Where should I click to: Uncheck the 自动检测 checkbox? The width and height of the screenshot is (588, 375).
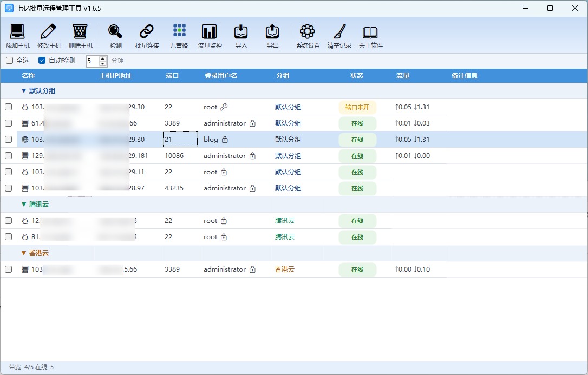click(42, 60)
